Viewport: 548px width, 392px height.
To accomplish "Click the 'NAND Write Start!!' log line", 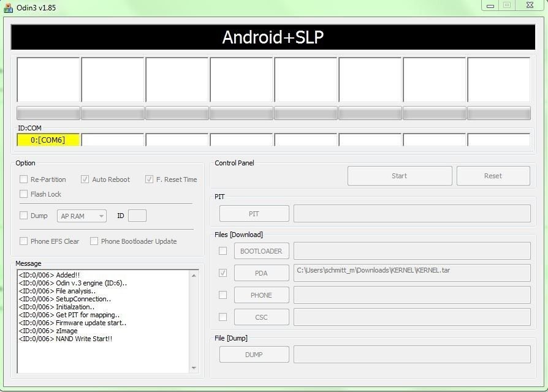I will point(66,339).
